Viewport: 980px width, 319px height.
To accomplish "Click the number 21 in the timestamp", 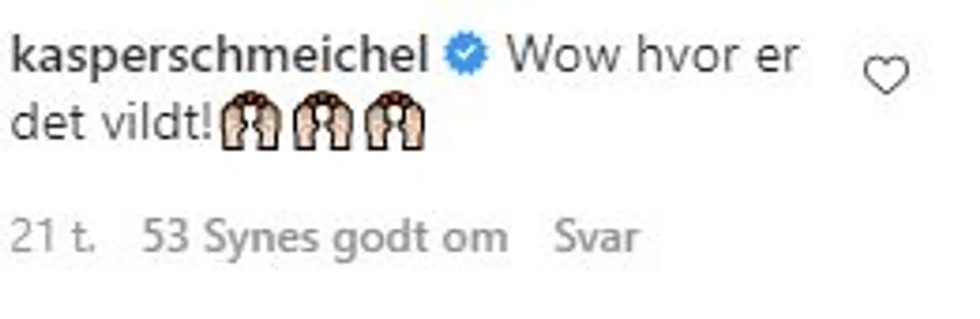I will tap(33, 238).
